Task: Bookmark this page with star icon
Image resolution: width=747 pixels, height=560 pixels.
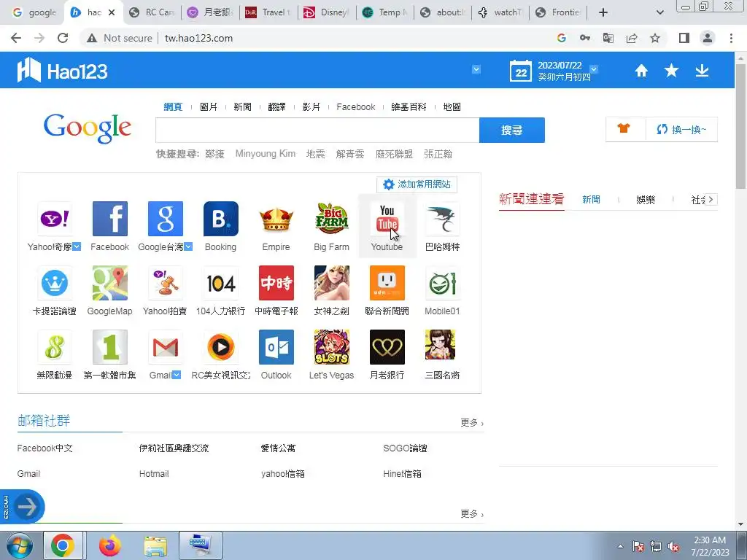Action: click(655, 38)
